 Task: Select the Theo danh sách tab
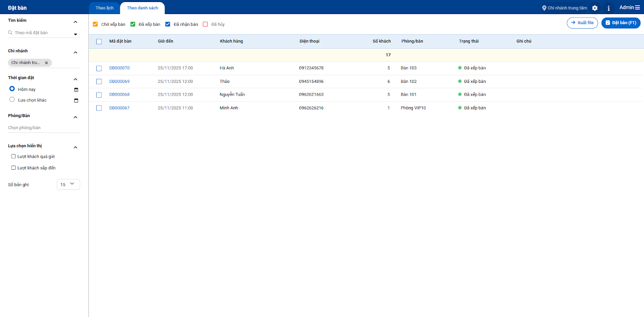tap(142, 8)
